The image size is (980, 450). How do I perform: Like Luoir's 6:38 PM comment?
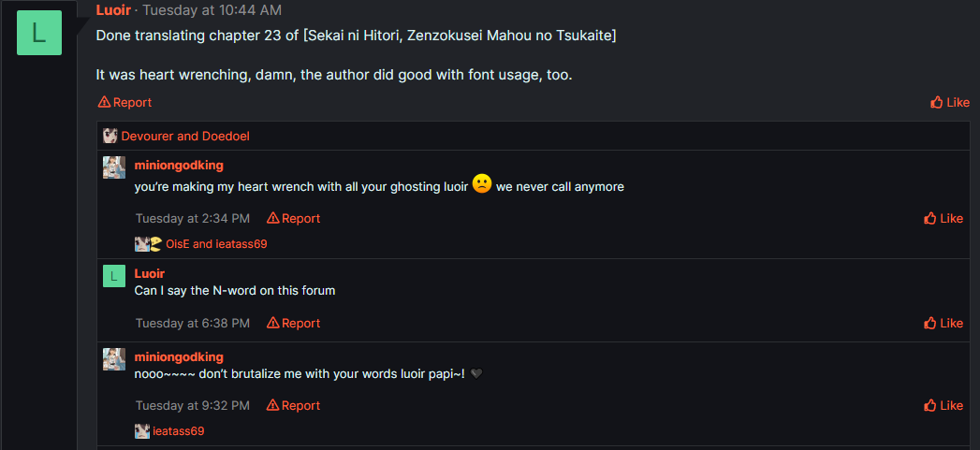943,323
